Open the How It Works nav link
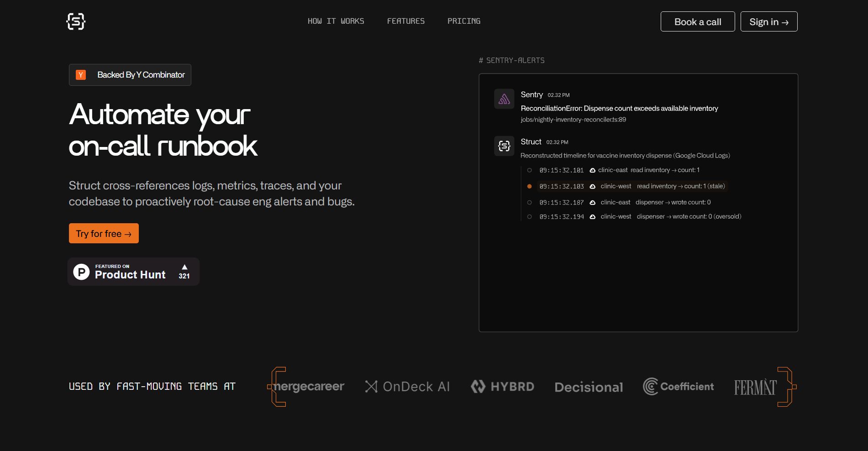The width and height of the screenshot is (868, 451). (x=336, y=21)
